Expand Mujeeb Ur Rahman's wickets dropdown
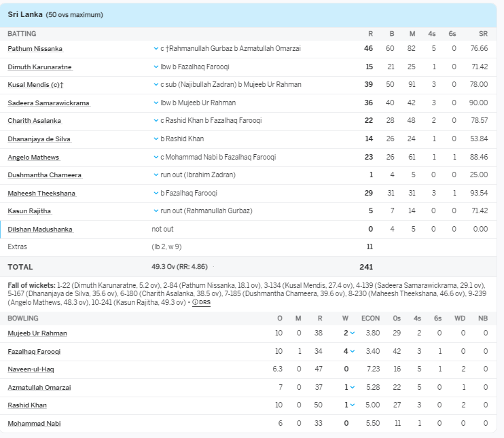 353,333
